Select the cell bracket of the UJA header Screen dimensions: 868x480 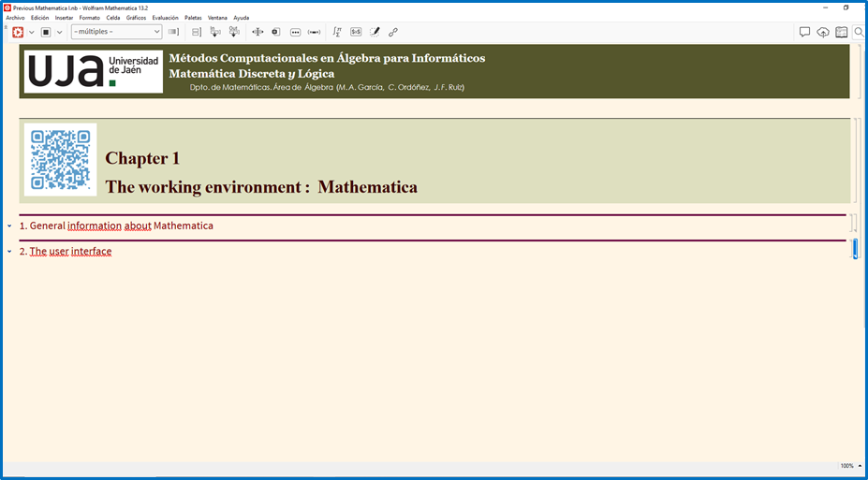[861, 71]
